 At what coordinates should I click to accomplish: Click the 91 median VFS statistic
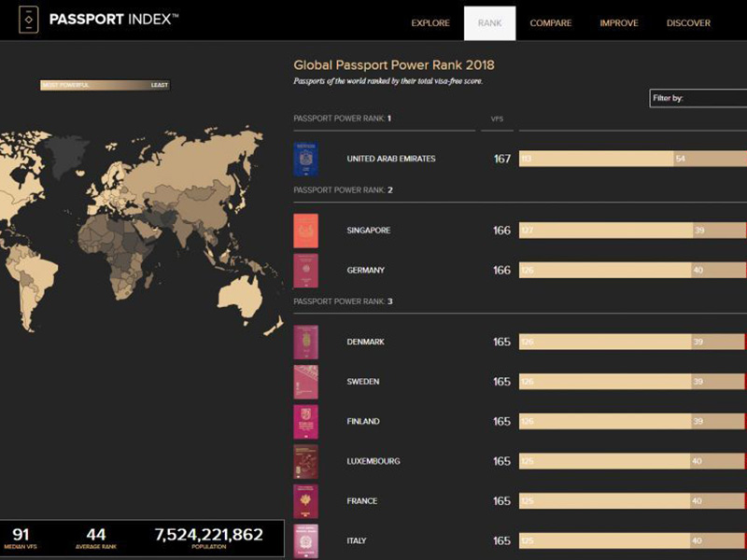[x=21, y=539]
